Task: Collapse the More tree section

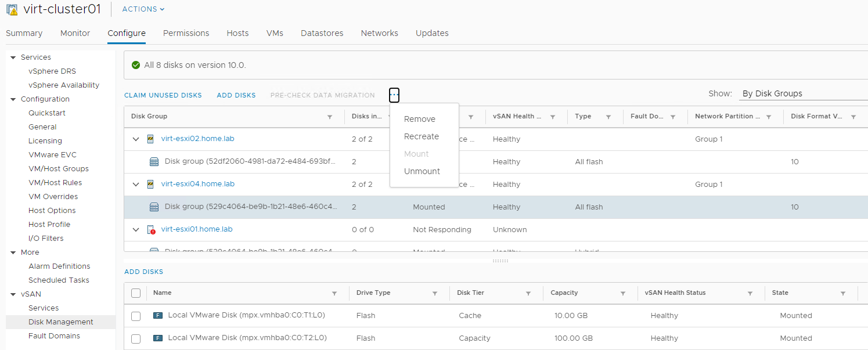Action: click(13, 252)
